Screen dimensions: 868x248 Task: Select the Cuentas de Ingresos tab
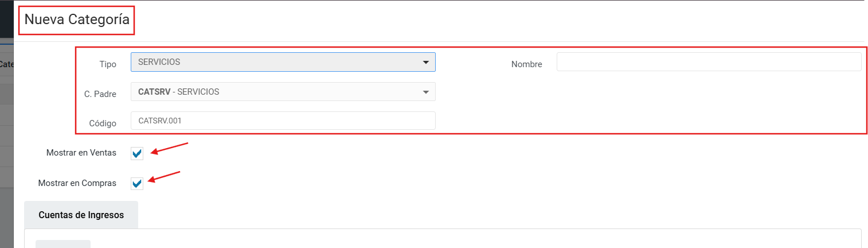[x=81, y=215]
